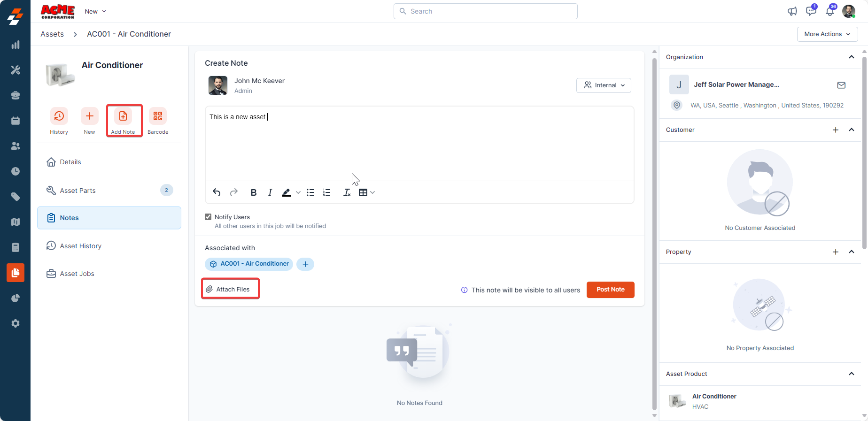Collapse the Property section
This screenshot has height=421, width=868.
coord(852,252)
